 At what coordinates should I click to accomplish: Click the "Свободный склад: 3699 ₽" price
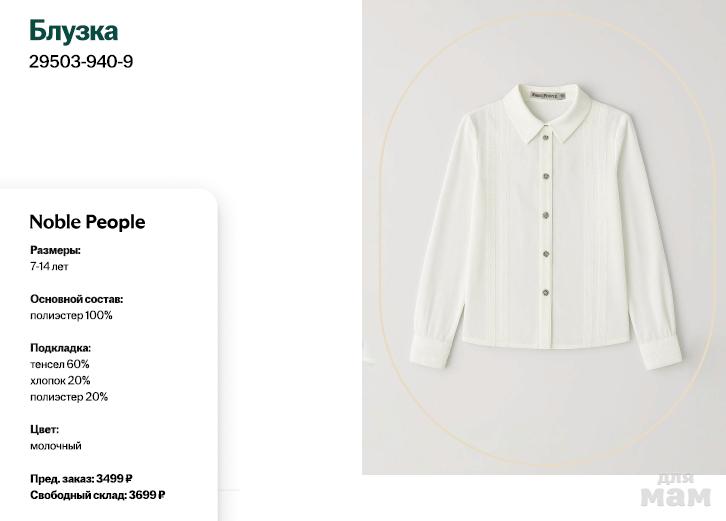[97, 494]
